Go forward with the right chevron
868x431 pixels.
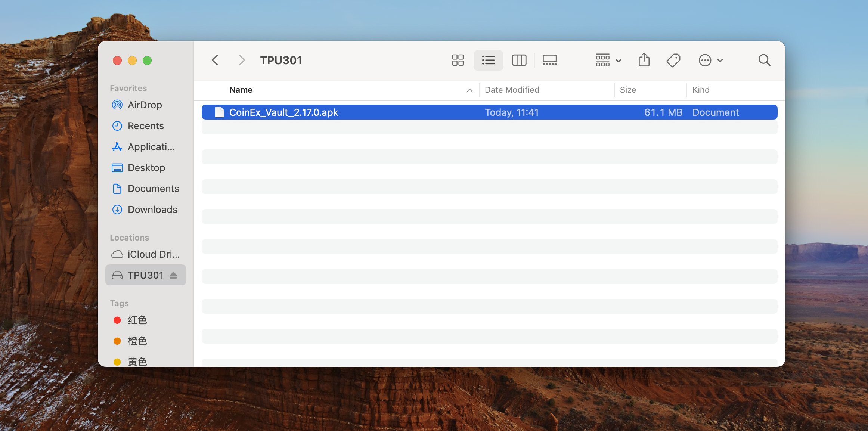click(x=242, y=60)
